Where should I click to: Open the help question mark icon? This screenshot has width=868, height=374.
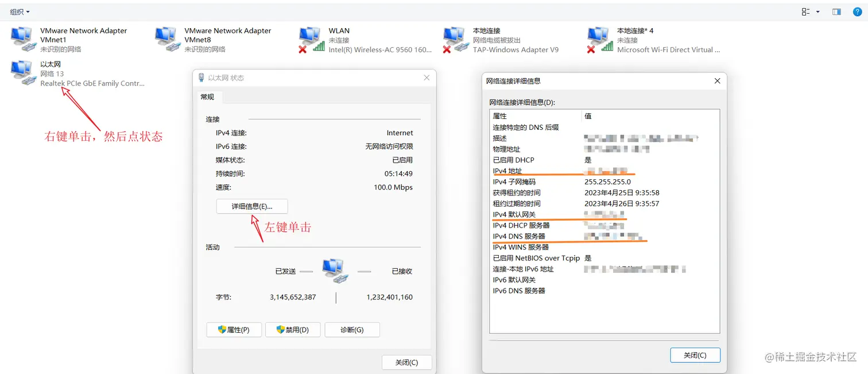(858, 12)
